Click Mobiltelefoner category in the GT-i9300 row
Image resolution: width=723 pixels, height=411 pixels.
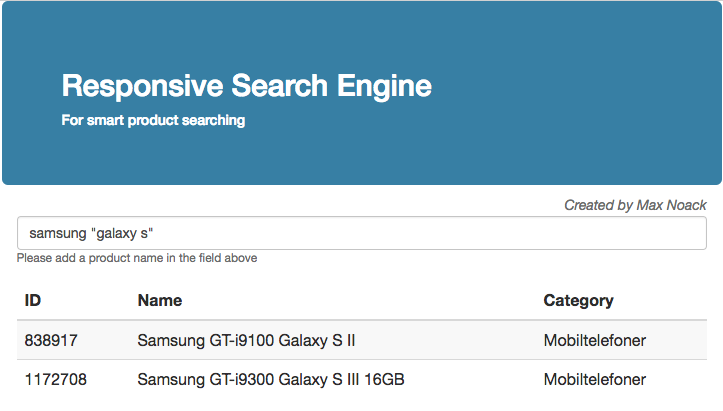point(594,380)
